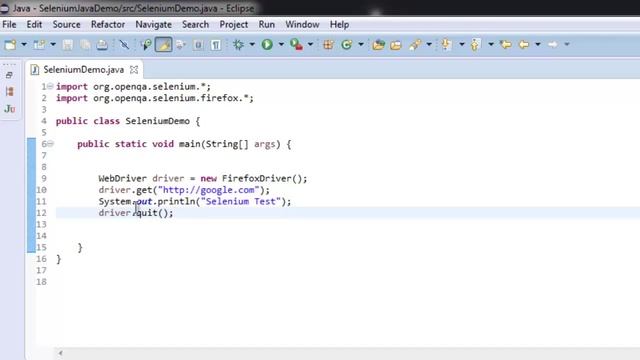
Task: Open the Project menu
Action: click(233, 24)
